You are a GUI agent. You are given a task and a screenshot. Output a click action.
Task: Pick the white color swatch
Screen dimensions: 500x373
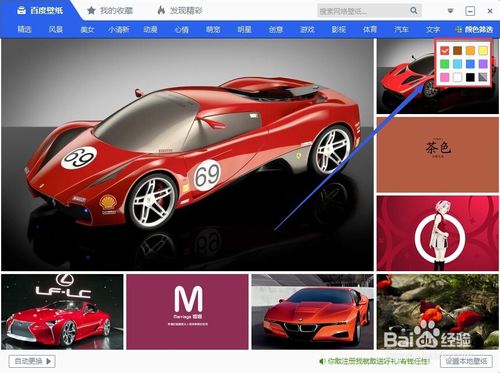457,77
